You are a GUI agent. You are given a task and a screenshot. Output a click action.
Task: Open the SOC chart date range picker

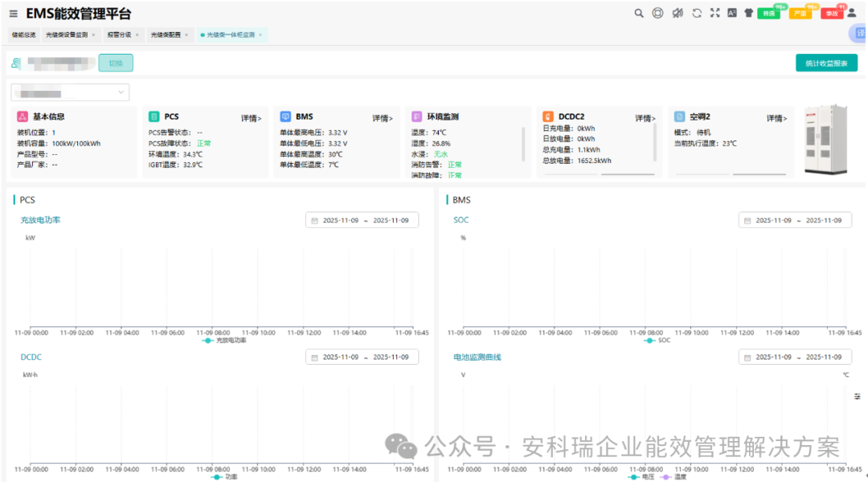tap(794, 219)
